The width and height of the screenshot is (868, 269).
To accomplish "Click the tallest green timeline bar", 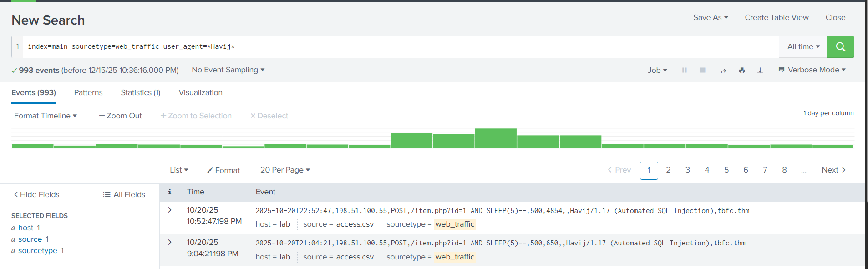I will [496, 138].
